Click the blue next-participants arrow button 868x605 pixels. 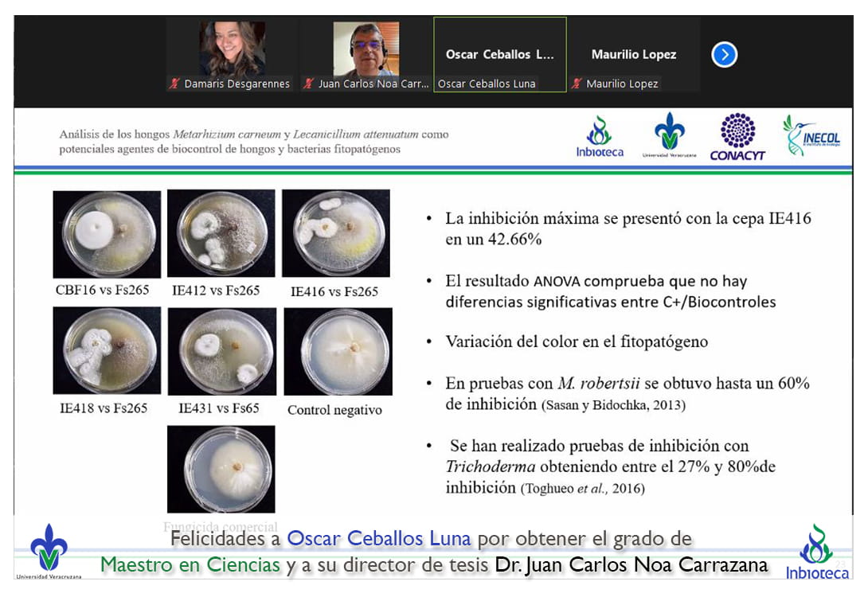coord(724,54)
